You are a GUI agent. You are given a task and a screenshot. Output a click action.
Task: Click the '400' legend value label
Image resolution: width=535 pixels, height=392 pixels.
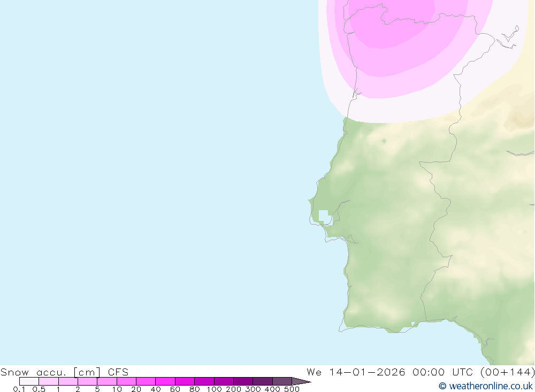(x=272, y=389)
